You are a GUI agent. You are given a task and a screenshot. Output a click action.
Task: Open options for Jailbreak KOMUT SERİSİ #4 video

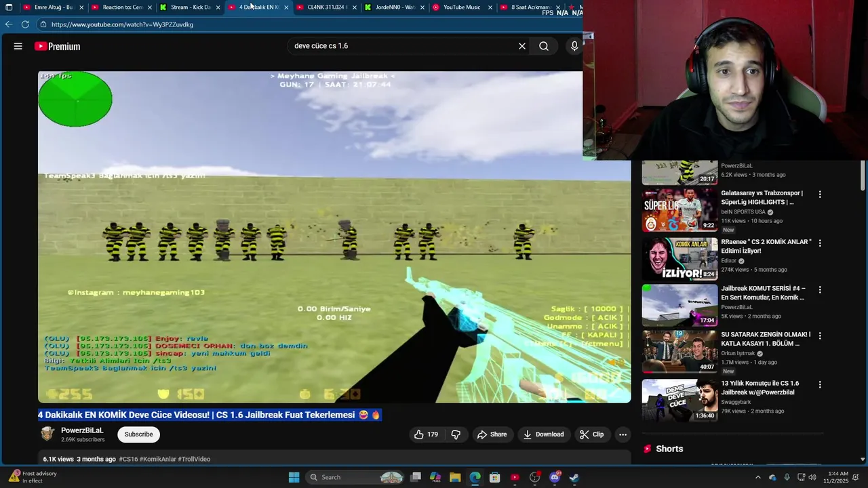(820, 289)
